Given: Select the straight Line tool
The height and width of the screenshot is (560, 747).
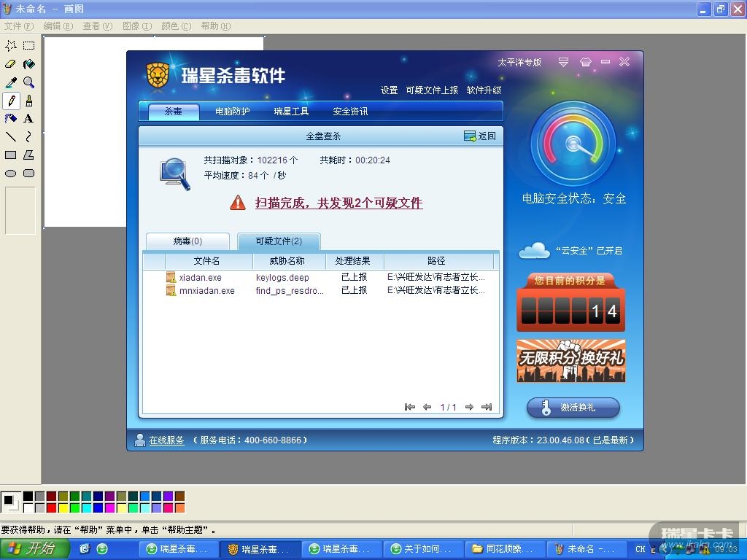Looking at the screenshot, I should tap(10, 136).
